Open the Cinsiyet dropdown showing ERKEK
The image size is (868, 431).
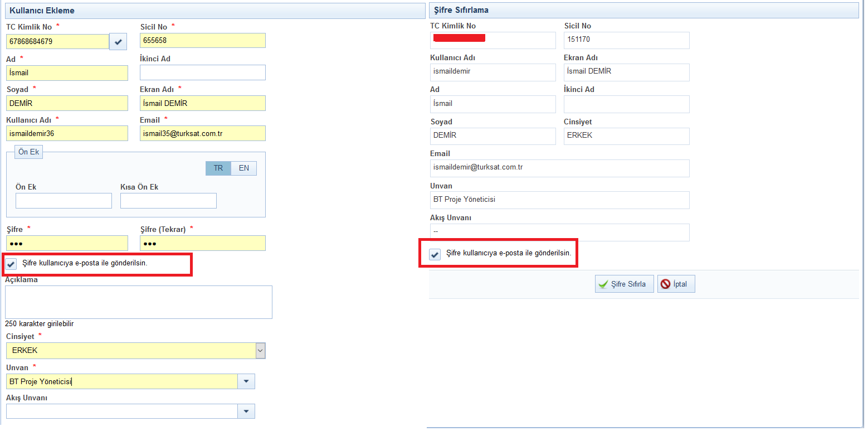pyautogui.click(x=260, y=351)
